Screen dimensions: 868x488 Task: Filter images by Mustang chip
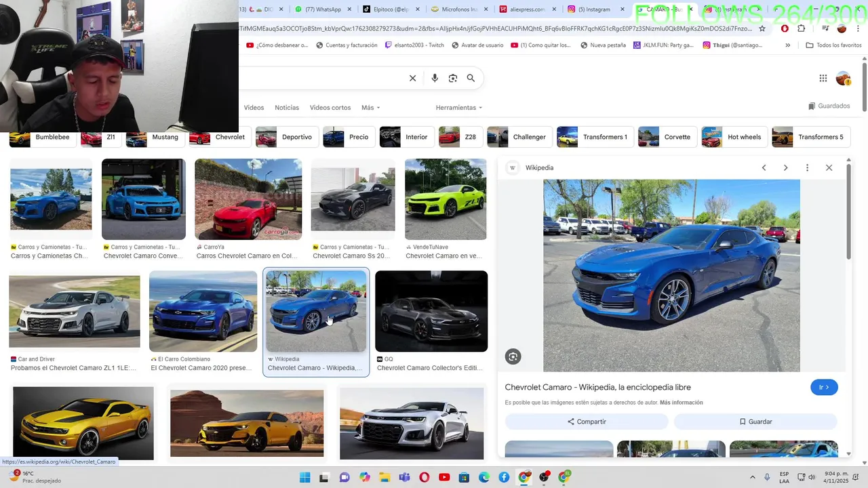click(x=155, y=137)
